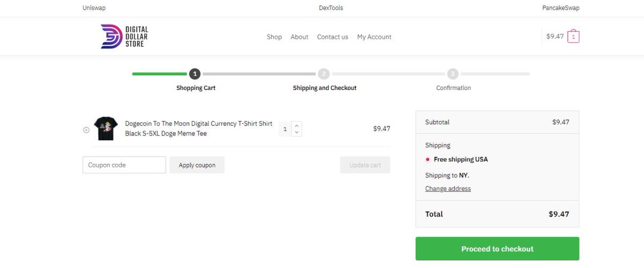This screenshot has height=268, width=644.
Task: Open Contact us from navigation
Action: (333, 37)
